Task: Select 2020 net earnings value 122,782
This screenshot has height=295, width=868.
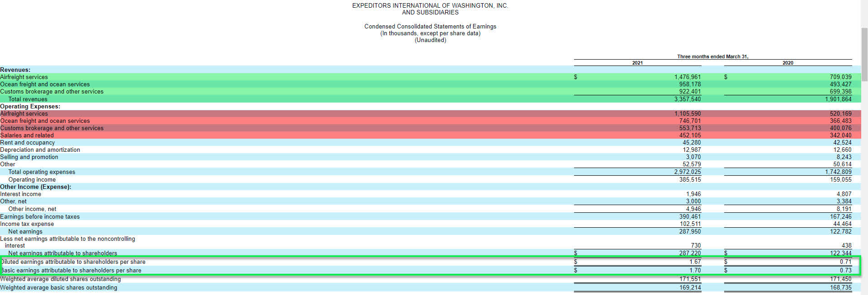Action: tap(840, 232)
